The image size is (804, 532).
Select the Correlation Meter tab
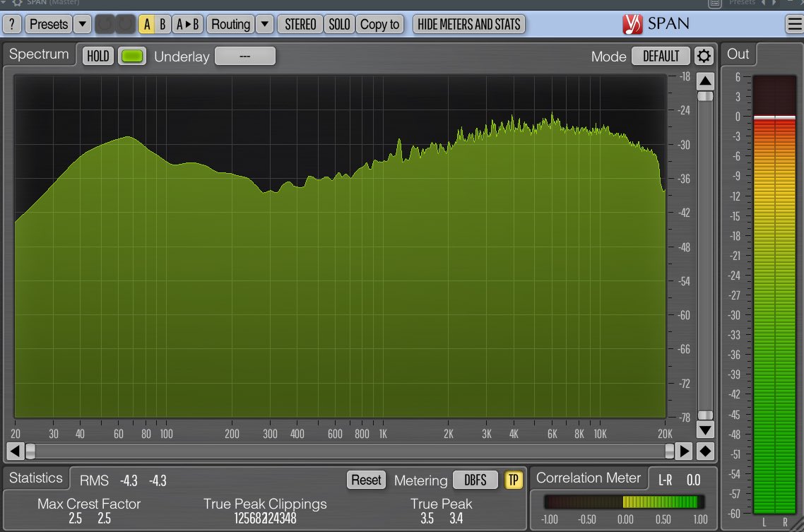pos(588,478)
